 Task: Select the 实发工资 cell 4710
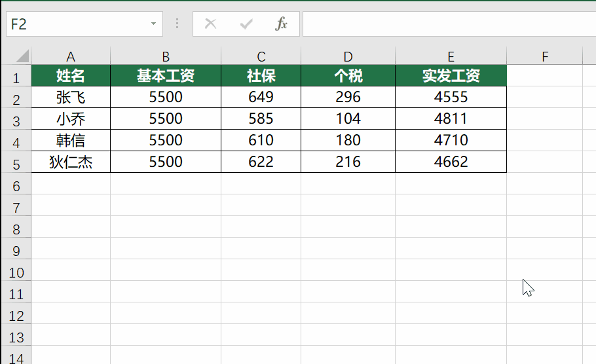point(451,141)
